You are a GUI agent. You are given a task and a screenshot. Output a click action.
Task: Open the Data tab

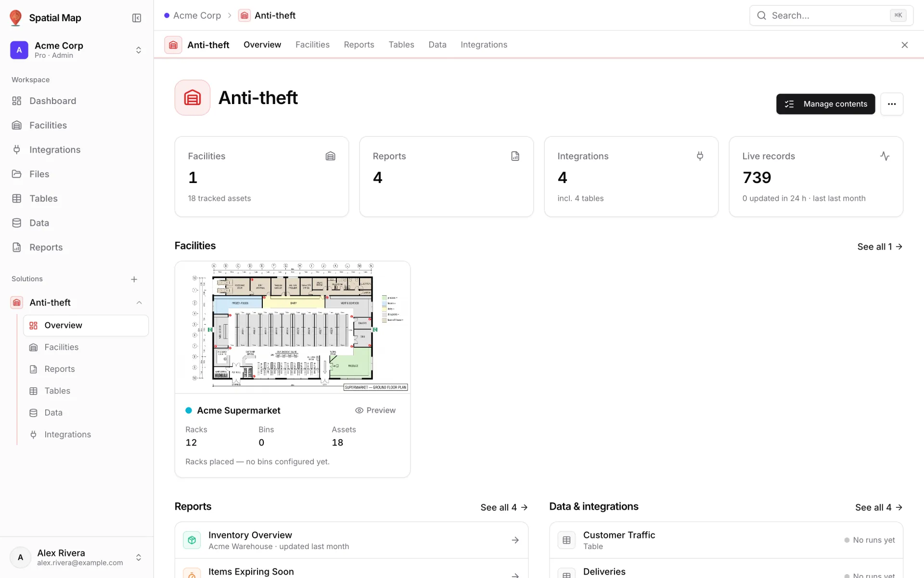437,45
